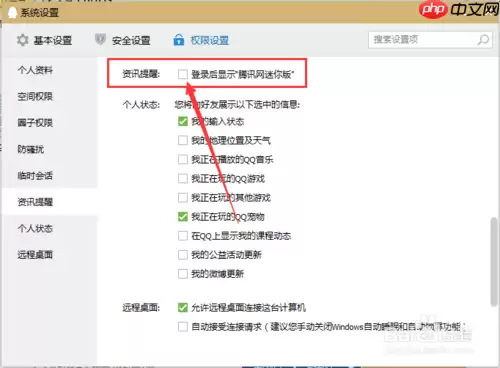Select 个人资料 in the sidebar
This screenshot has height=368, width=500.
[35, 70]
